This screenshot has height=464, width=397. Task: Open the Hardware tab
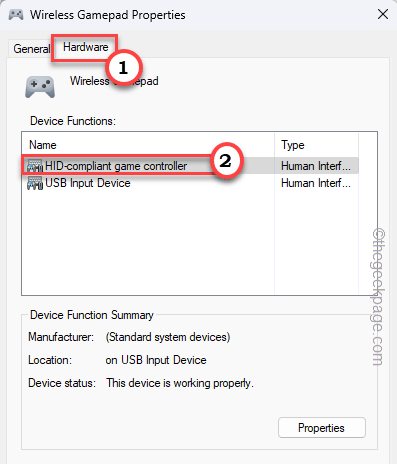point(86,47)
